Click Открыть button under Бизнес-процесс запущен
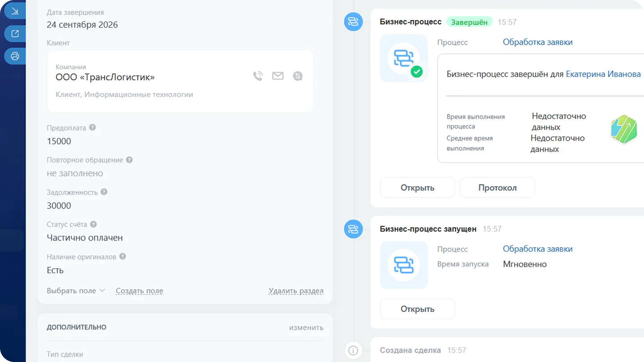Screen dimensions: 644x362 [417, 309]
